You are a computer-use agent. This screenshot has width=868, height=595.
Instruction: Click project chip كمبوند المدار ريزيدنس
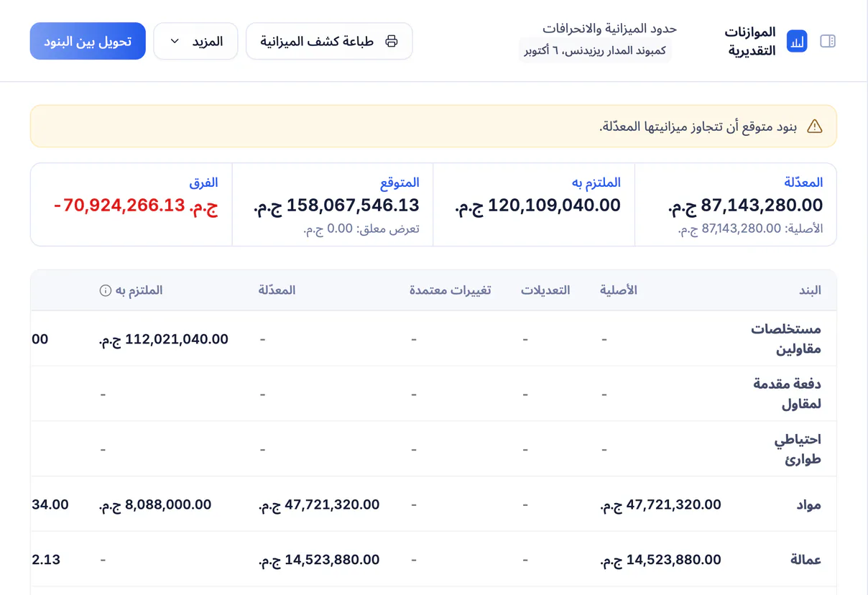595,51
